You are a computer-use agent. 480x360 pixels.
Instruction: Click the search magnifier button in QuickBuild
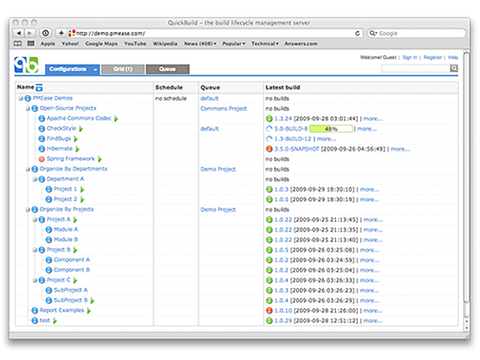point(454,68)
